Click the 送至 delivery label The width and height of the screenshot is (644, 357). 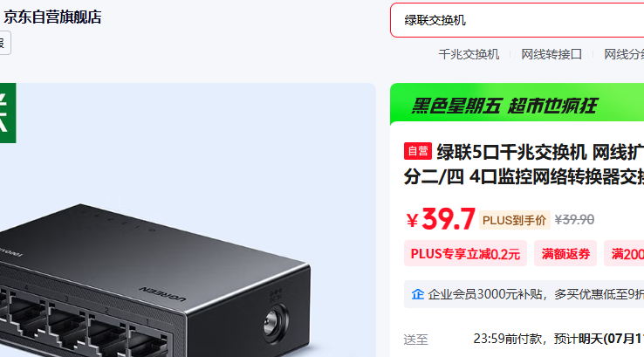(415, 340)
